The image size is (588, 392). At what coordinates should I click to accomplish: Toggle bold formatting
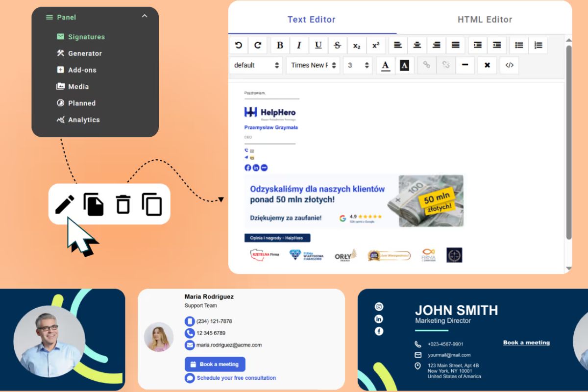280,46
